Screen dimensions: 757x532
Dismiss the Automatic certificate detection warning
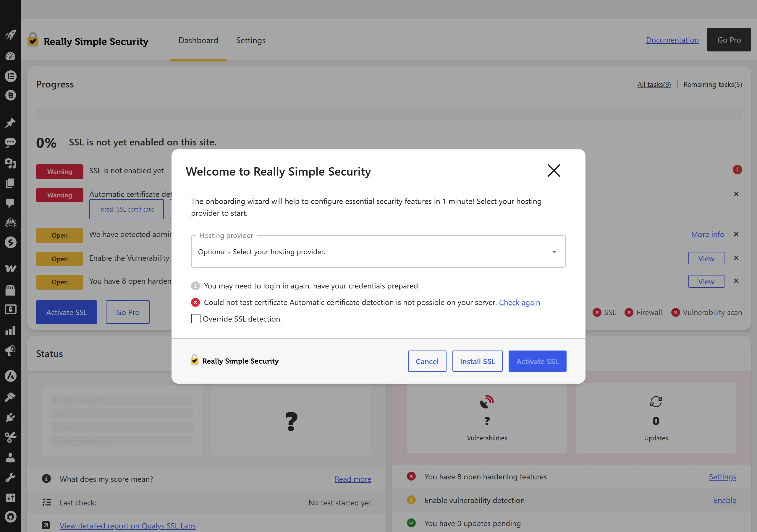pos(736,194)
